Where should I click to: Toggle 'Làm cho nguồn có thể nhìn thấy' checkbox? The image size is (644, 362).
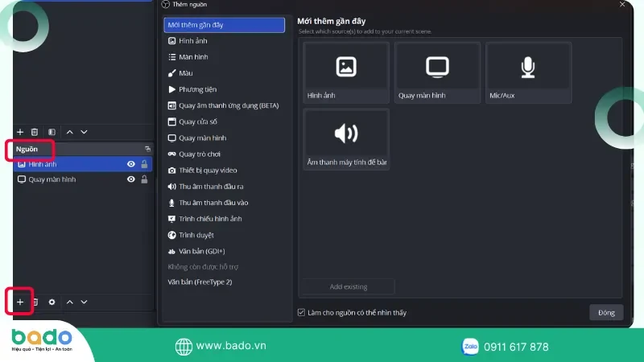pyautogui.click(x=301, y=313)
